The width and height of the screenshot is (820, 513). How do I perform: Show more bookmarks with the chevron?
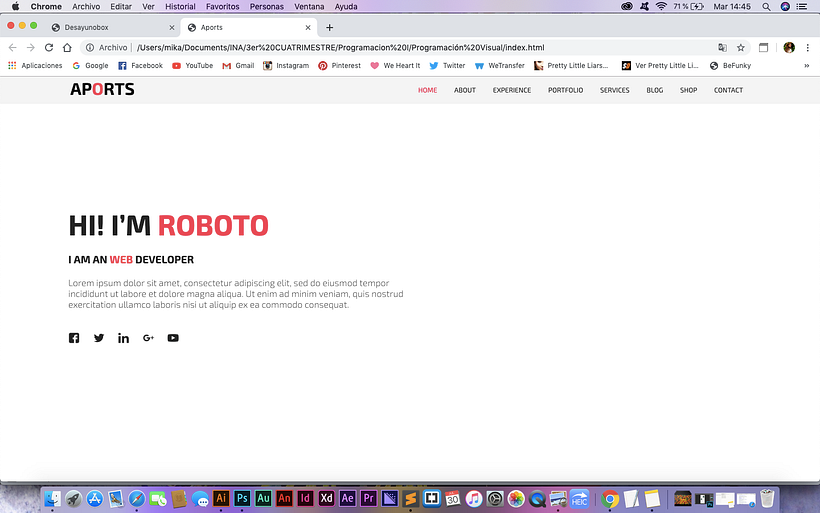click(806, 66)
